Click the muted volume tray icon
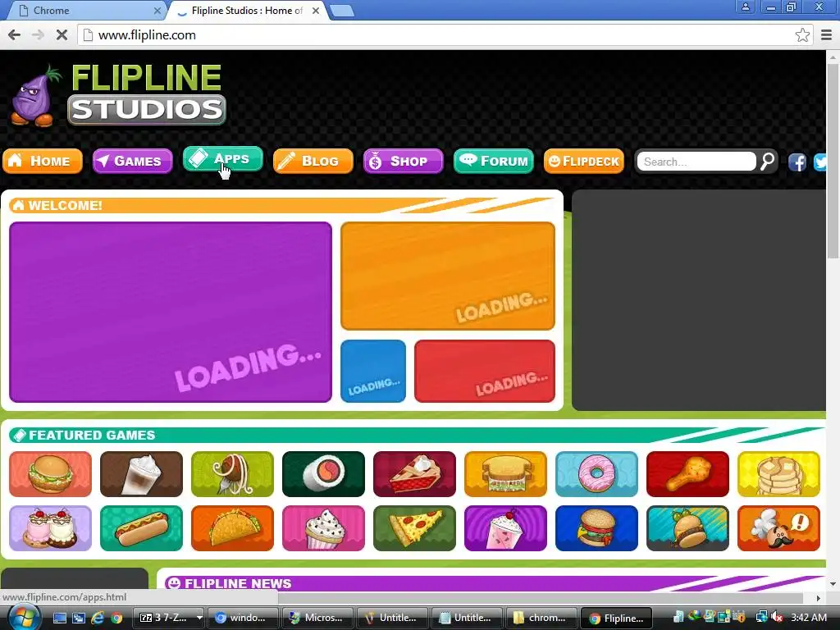 click(777, 618)
